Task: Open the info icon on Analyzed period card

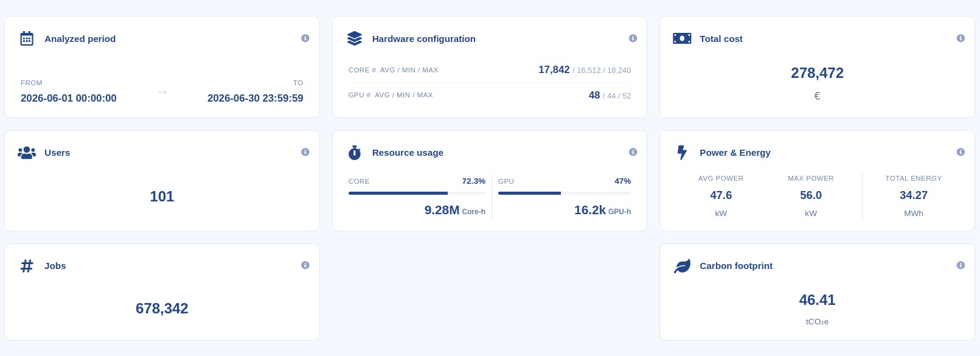Action: click(305, 38)
